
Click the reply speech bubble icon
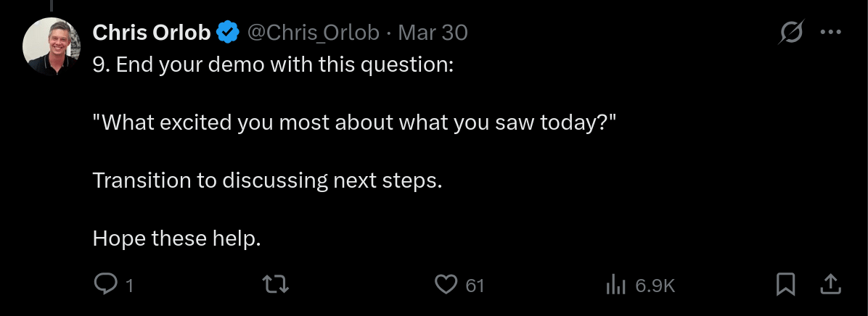tap(106, 284)
